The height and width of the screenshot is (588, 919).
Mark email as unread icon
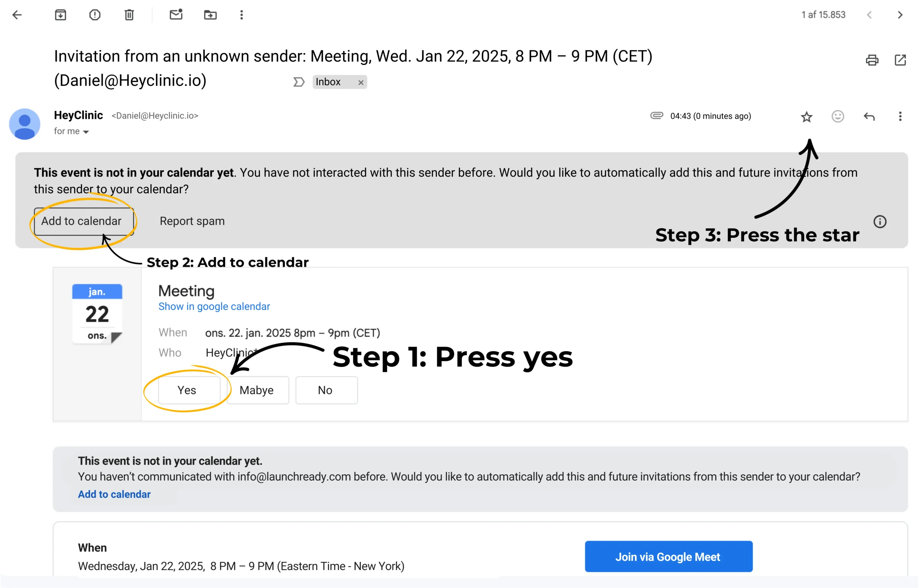[x=176, y=14]
